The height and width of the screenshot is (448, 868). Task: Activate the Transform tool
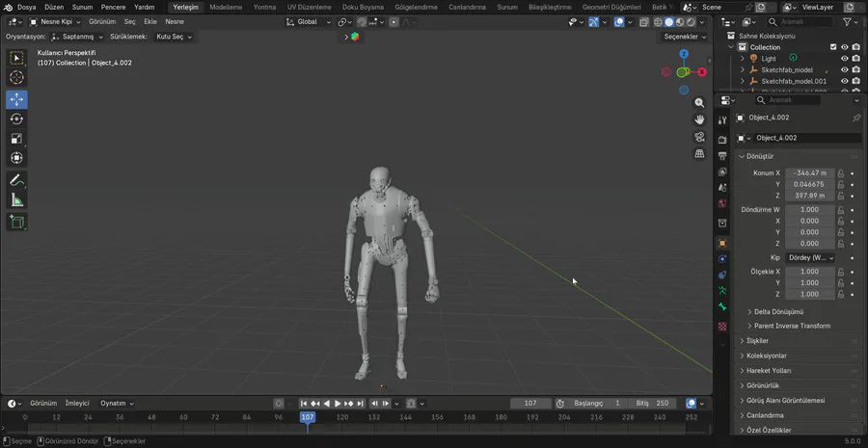[16, 158]
